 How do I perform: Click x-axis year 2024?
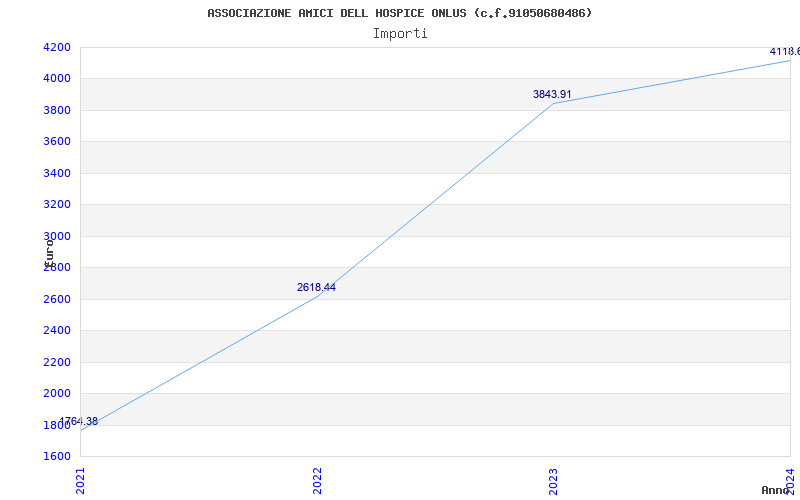[x=790, y=481]
